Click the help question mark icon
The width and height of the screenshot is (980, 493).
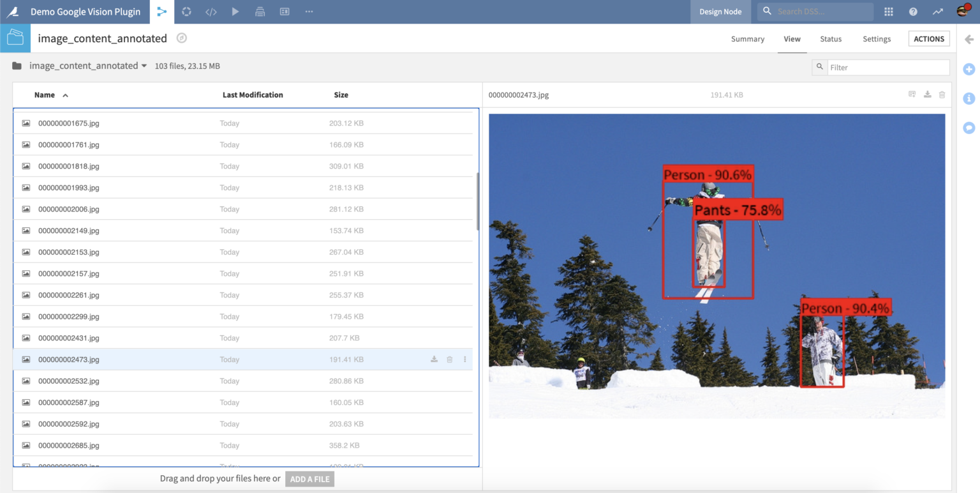[912, 11]
